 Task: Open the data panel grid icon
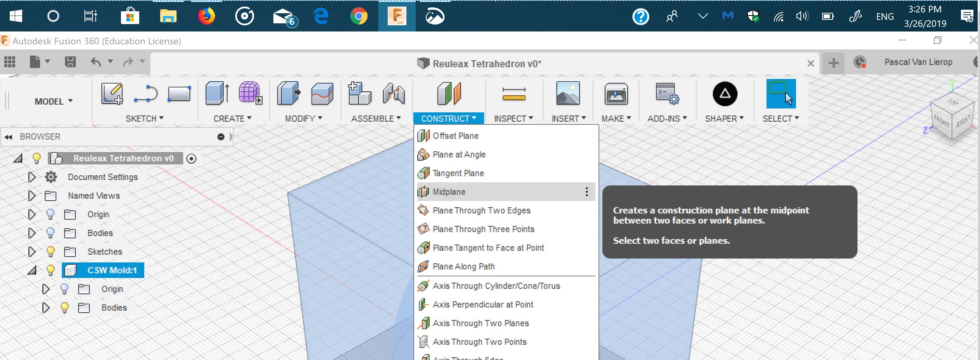10,62
